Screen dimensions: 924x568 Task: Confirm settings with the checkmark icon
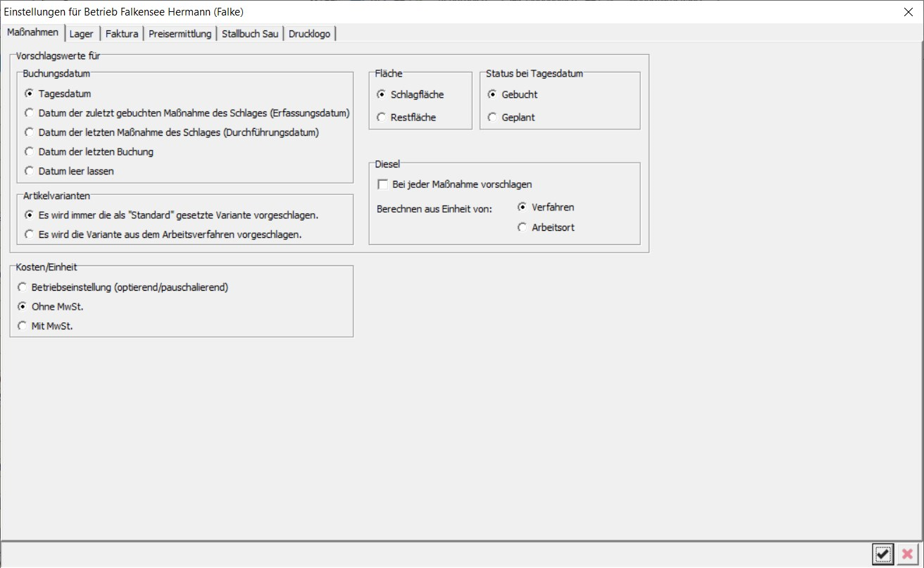(882, 554)
